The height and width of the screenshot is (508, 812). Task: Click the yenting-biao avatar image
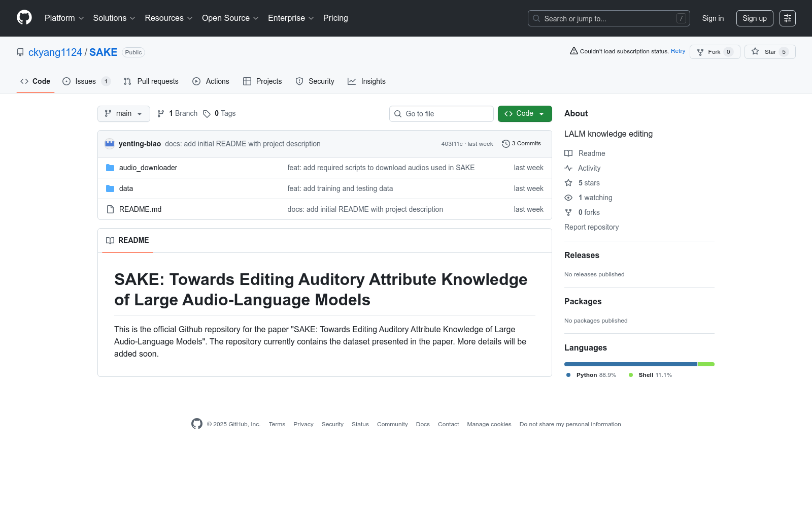tap(110, 144)
